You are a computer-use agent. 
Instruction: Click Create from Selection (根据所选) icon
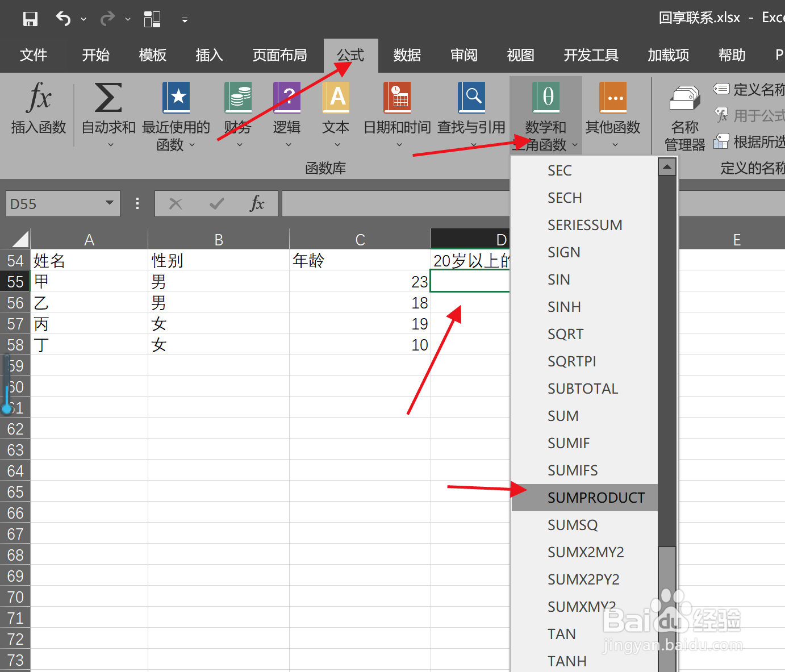(721, 141)
